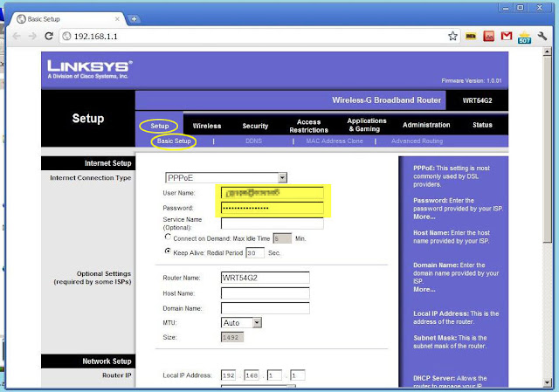Click the last Local IP octet field
The image size is (559, 392).
(298, 375)
